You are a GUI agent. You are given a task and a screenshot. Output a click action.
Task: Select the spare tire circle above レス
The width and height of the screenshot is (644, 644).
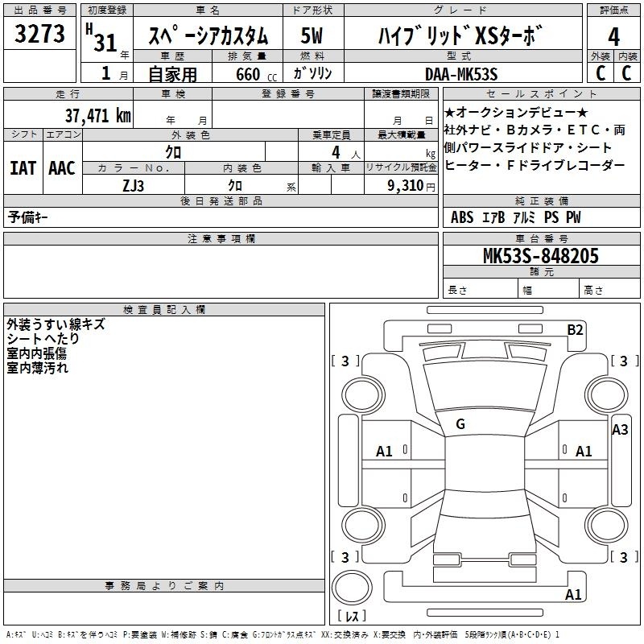[351, 587]
